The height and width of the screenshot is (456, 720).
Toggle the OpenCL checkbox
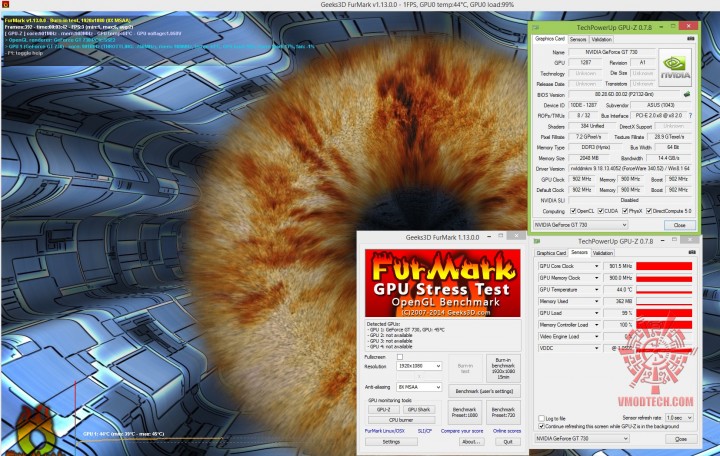click(x=573, y=211)
